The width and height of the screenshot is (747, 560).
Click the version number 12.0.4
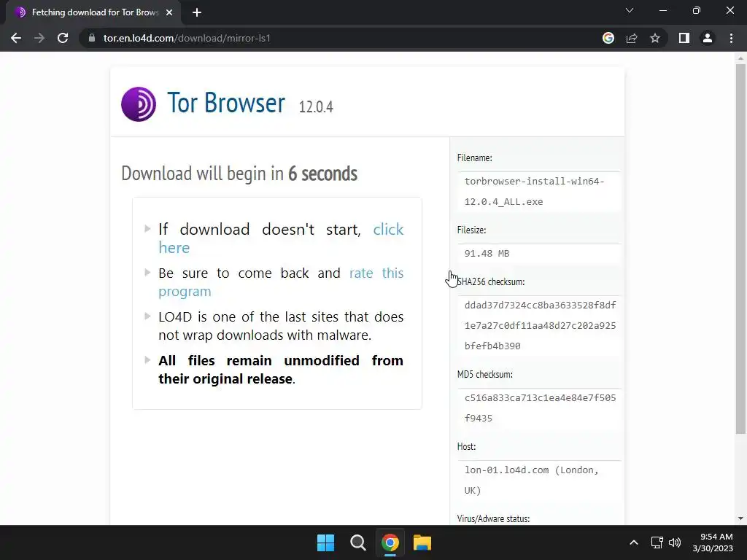(x=316, y=106)
